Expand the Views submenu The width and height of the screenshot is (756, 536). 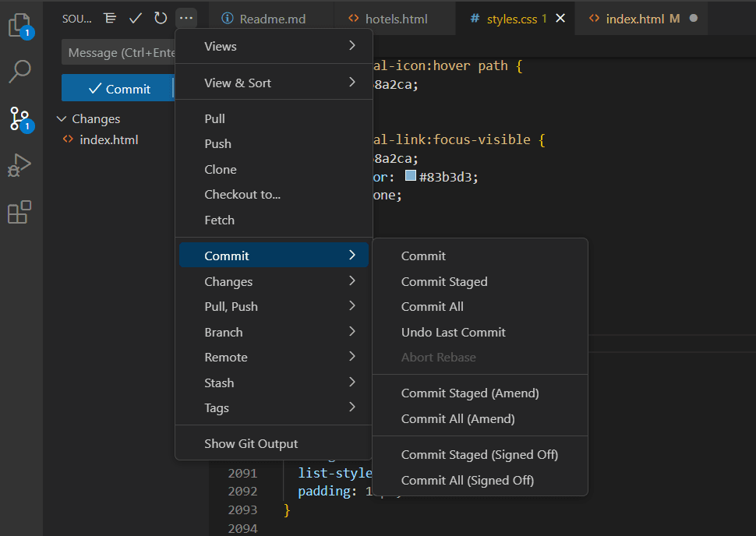point(274,46)
